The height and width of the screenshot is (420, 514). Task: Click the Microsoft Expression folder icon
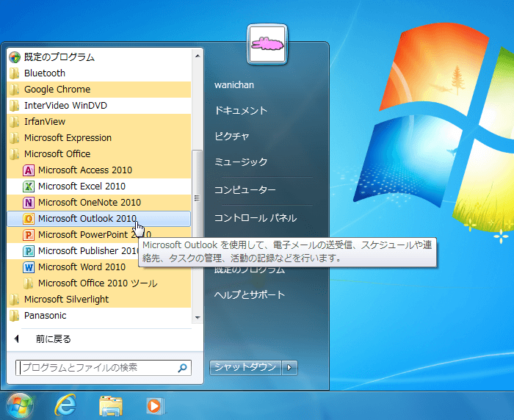tap(15, 138)
